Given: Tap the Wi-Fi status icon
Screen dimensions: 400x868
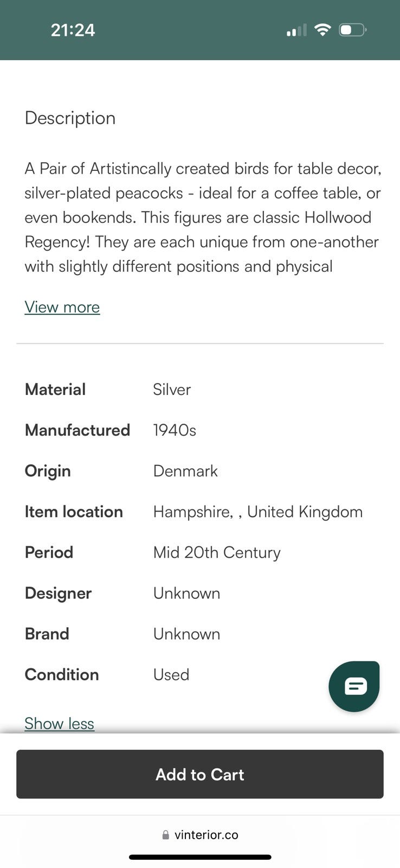Looking at the screenshot, I should 322,30.
